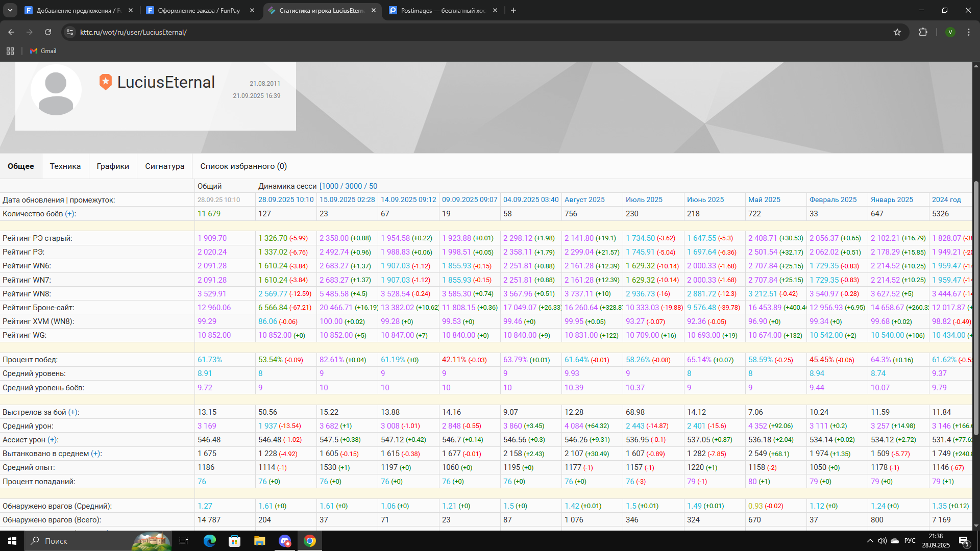Open Microsoft Edge from taskbar

coord(210,541)
